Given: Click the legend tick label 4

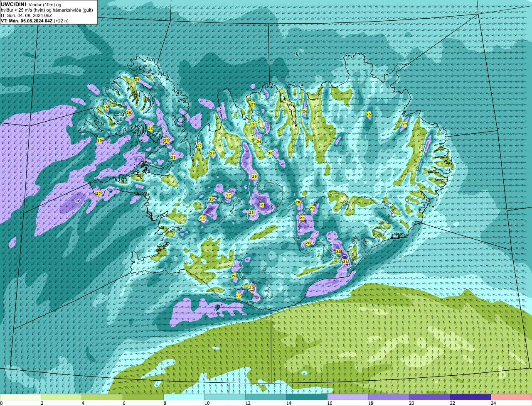Looking at the screenshot, I should [x=83, y=403].
